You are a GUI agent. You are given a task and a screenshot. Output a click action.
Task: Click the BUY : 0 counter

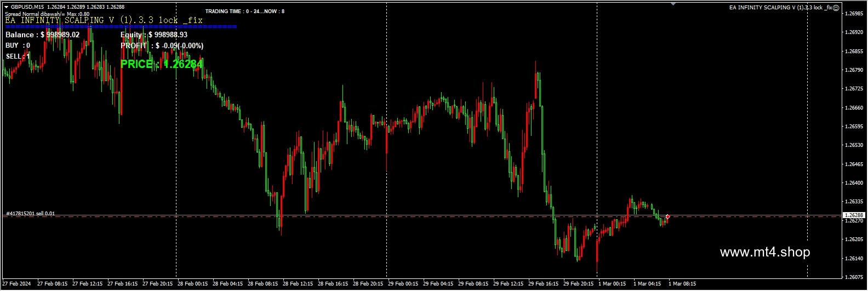click(x=18, y=45)
